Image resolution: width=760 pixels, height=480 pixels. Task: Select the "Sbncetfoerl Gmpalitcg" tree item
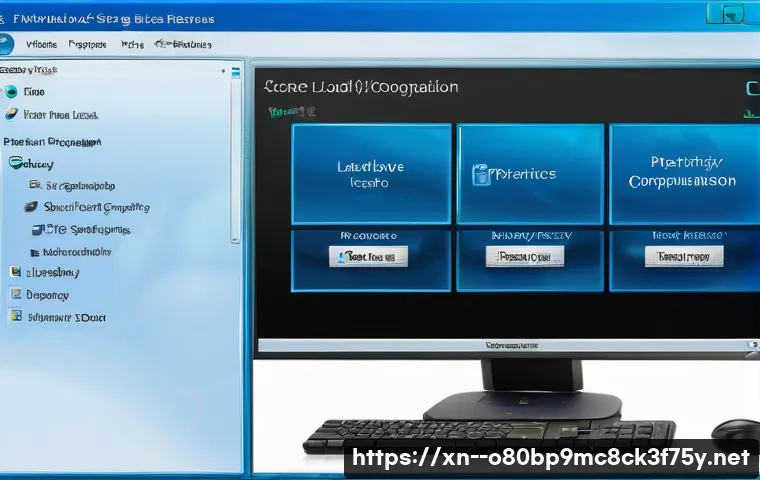point(96,208)
